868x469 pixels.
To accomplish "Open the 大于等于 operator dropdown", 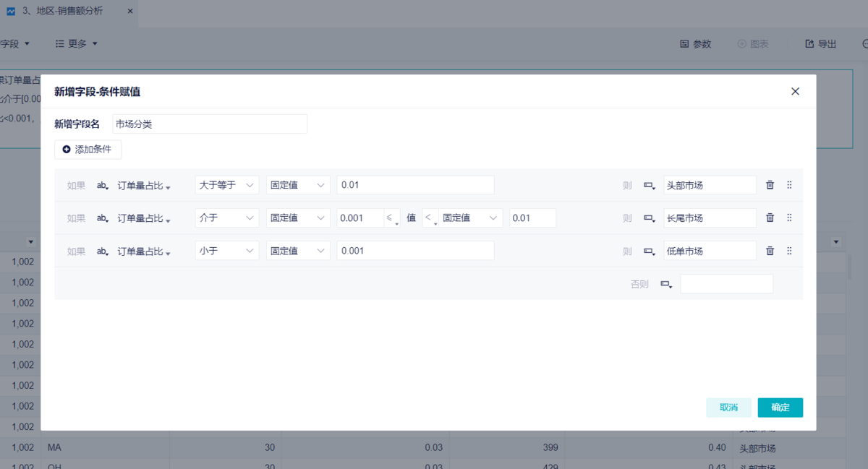I will coord(227,185).
